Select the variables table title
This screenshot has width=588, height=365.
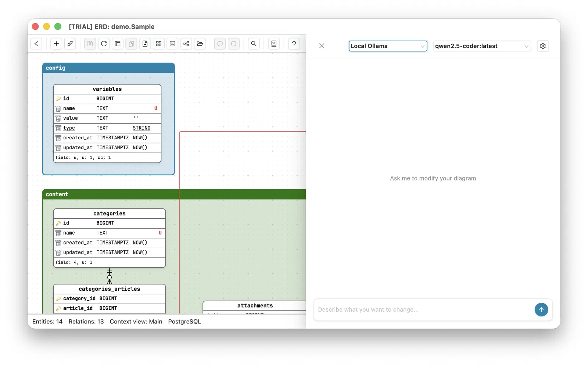(107, 89)
